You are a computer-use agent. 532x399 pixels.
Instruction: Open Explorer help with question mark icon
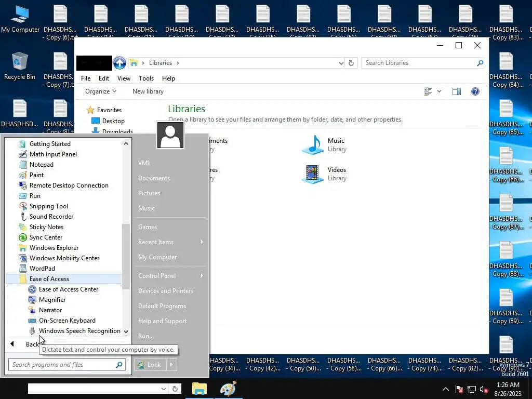475,91
